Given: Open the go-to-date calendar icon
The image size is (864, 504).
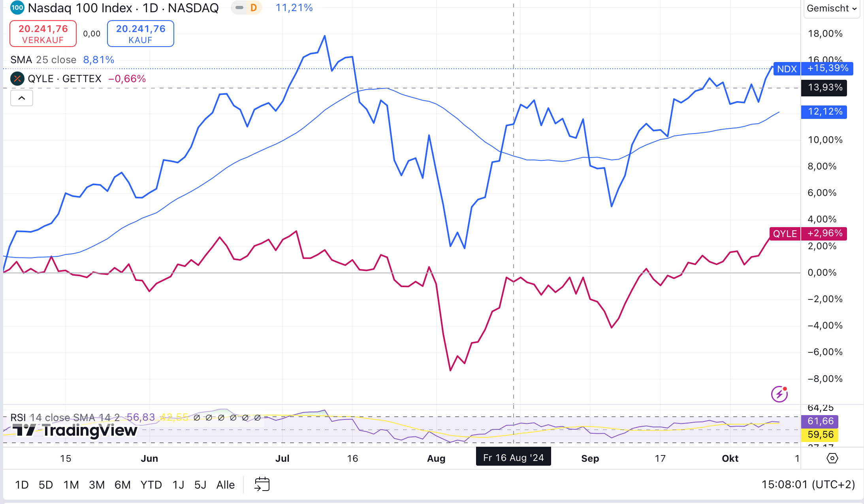Looking at the screenshot, I should pyautogui.click(x=262, y=484).
